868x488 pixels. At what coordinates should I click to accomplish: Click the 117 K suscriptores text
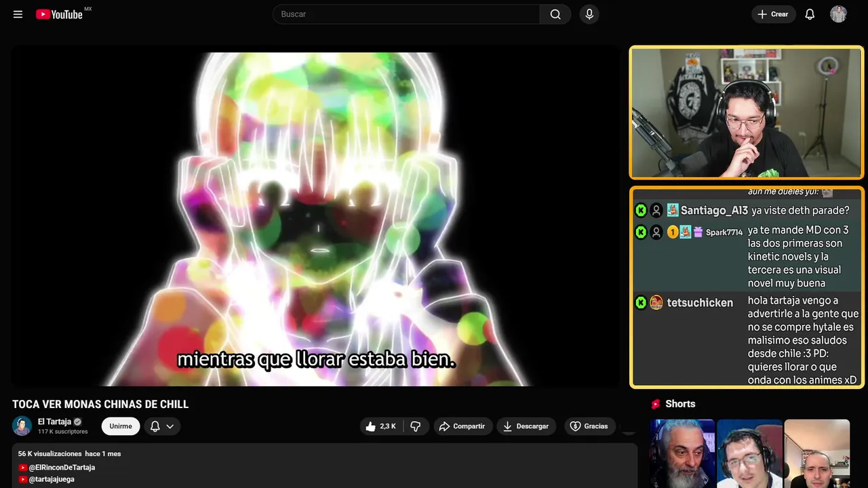(63, 432)
